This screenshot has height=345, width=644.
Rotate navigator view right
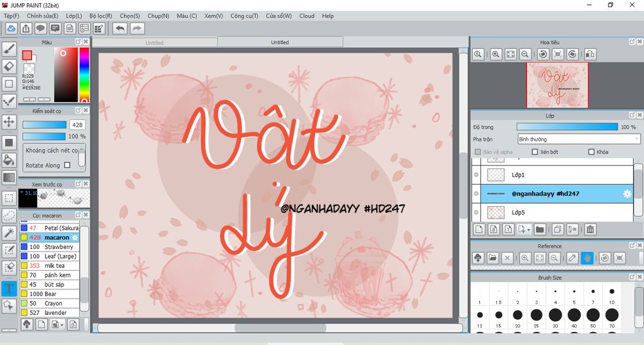572,54
